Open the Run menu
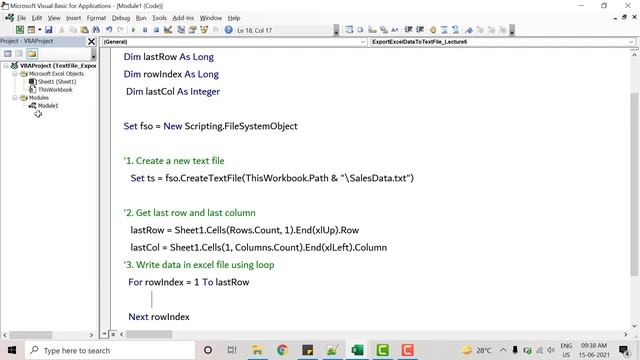This screenshot has height=360, width=640. [141, 18]
